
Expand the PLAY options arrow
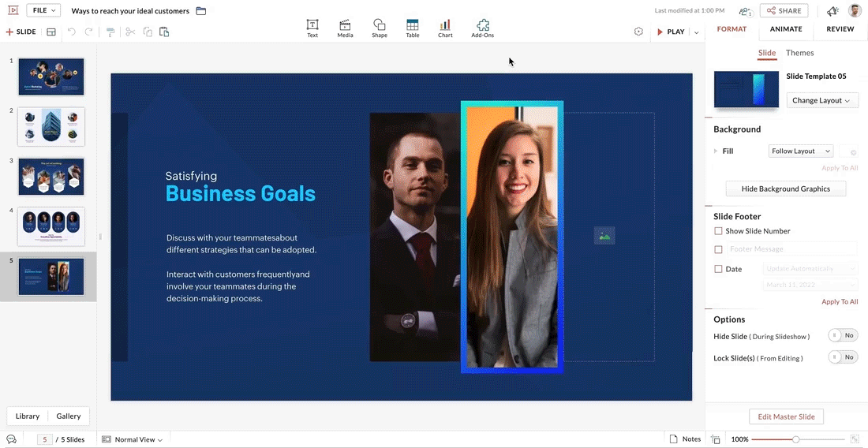(x=697, y=32)
